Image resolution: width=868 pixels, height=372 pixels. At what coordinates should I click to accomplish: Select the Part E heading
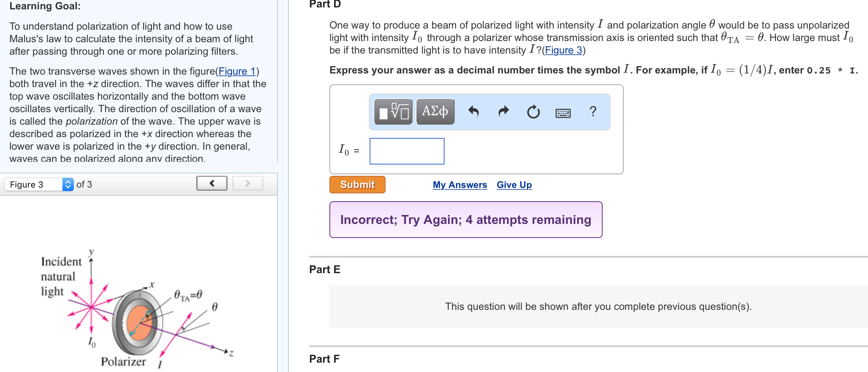(325, 269)
